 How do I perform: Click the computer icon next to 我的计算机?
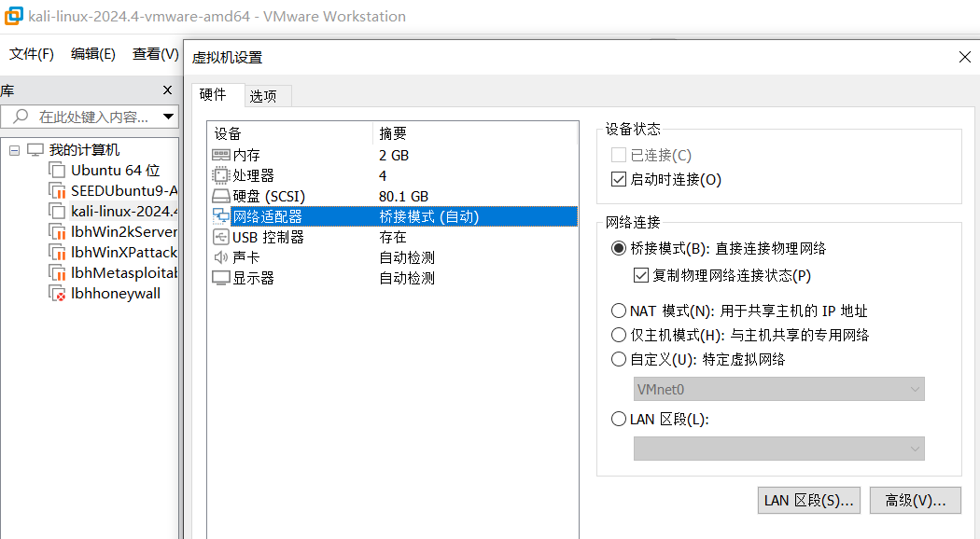click(35, 150)
